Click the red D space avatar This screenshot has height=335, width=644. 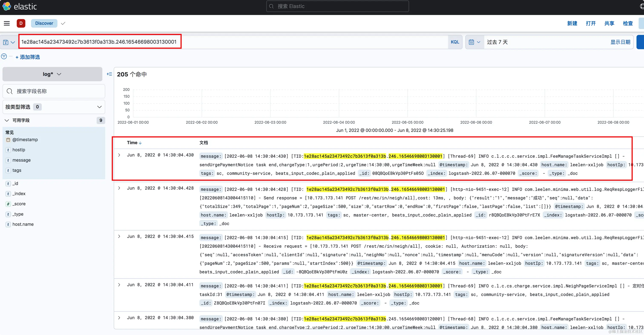coord(21,23)
